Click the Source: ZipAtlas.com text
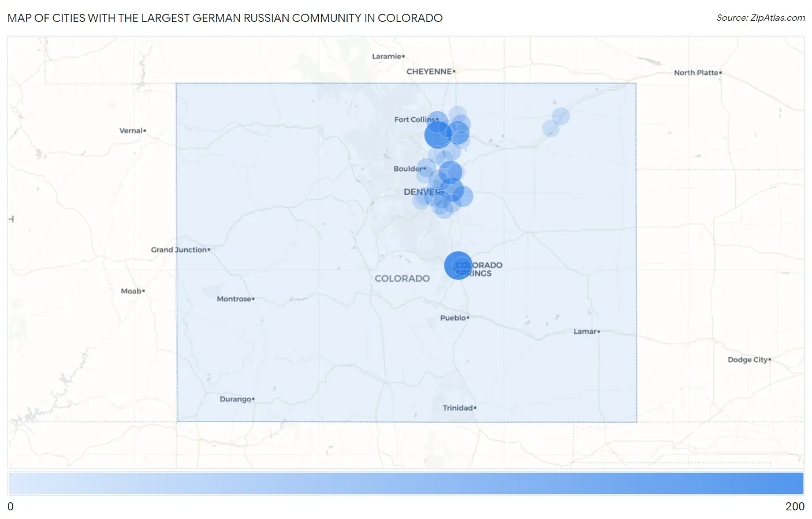The width and height of the screenshot is (812, 519). click(x=761, y=18)
